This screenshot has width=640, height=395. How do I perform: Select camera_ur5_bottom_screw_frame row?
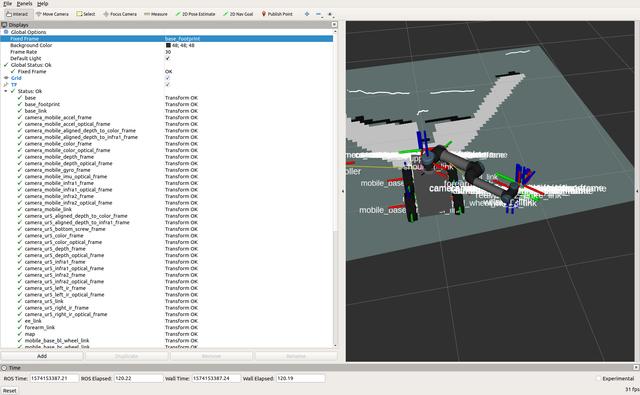click(167, 229)
